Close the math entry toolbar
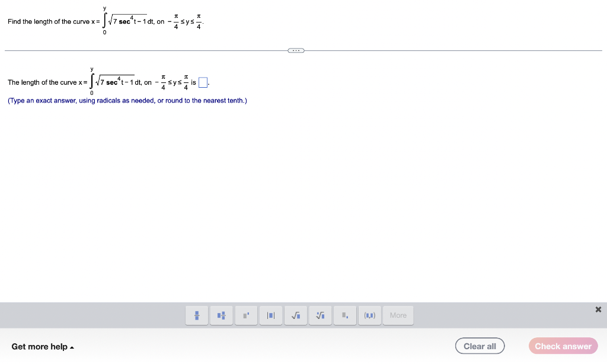 click(x=598, y=309)
